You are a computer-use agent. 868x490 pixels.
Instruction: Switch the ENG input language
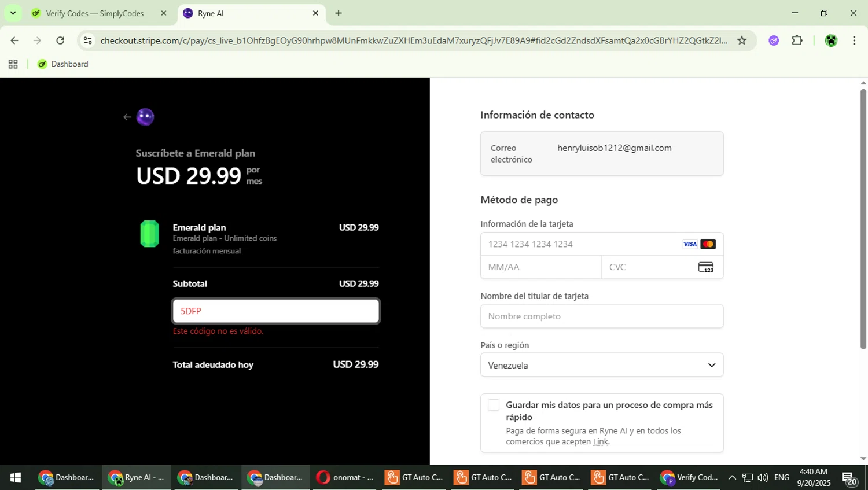[x=782, y=478]
